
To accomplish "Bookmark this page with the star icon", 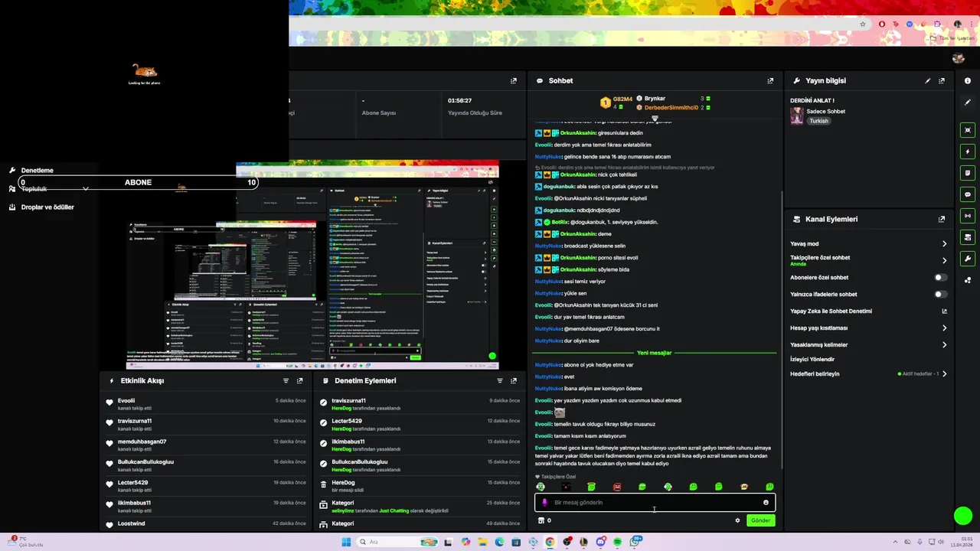I will pos(863,24).
